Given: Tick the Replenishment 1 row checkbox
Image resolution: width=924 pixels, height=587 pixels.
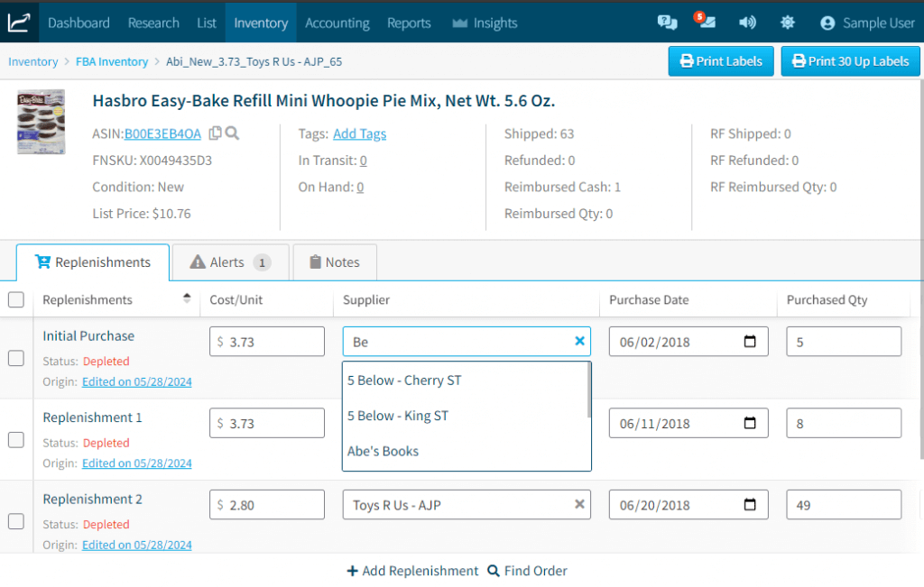Looking at the screenshot, I should (x=16, y=440).
